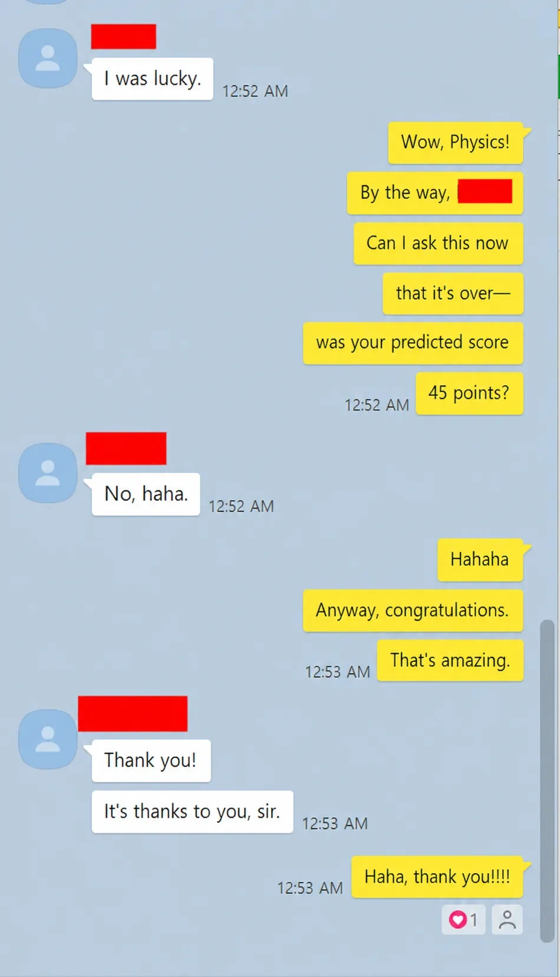Screen dimensions: 560x977
Task: Click the 'Thank you!' white bubble
Action: 151,760
